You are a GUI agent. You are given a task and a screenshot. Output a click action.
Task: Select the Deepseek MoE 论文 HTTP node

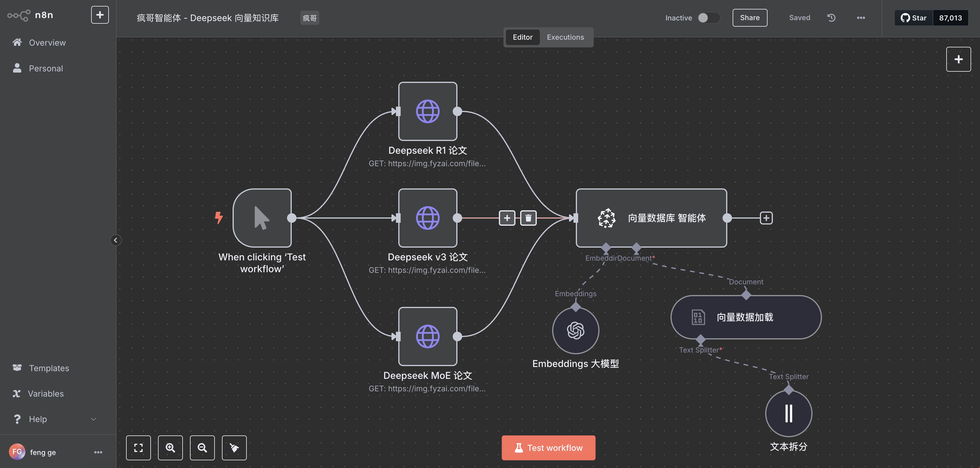(x=428, y=336)
